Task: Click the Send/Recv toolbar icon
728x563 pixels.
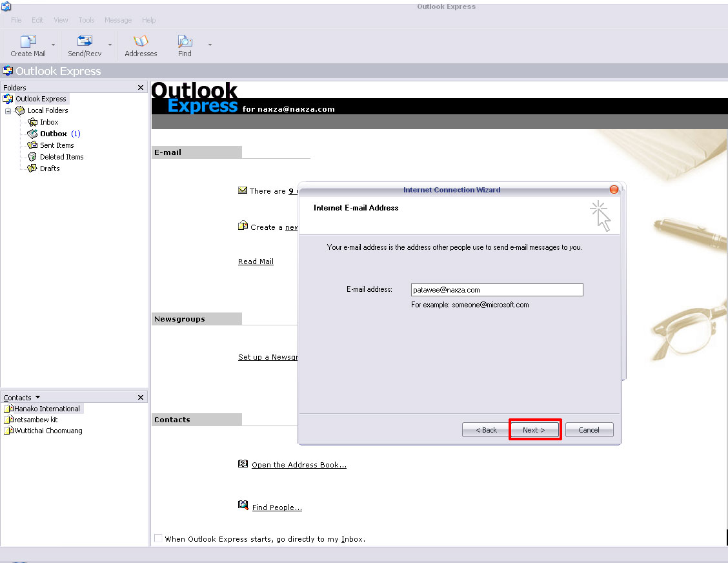Action: tap(85, 41)
